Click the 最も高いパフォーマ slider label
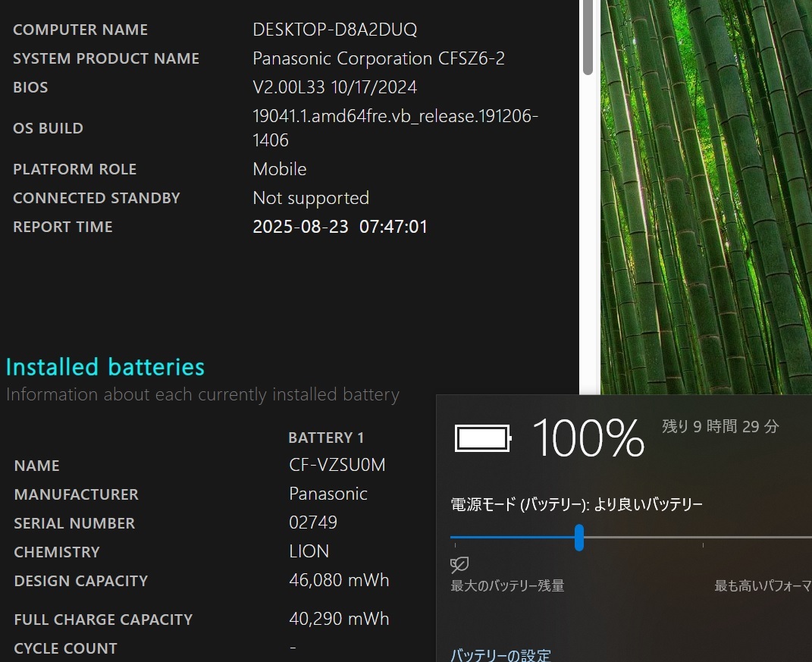The width and height of the screenshot is (812, 662). [x=763, y=586]
